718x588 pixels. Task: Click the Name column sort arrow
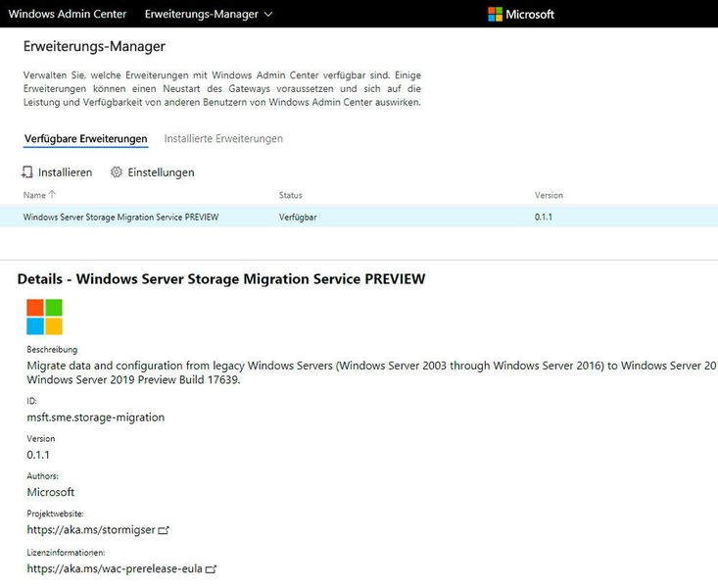(52, 195)
